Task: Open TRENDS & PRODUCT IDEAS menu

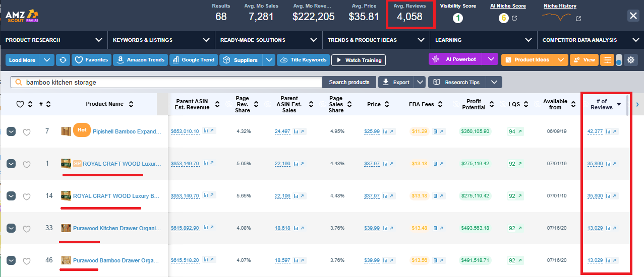Action: coord(376,40)
